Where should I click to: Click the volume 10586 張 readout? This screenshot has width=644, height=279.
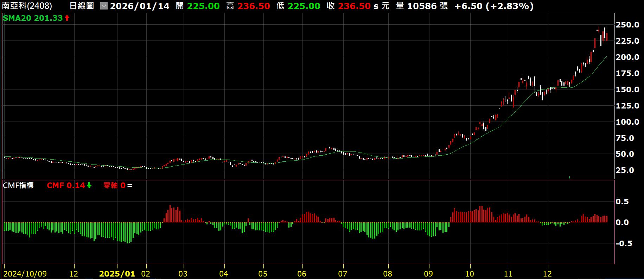click(427, 6)
